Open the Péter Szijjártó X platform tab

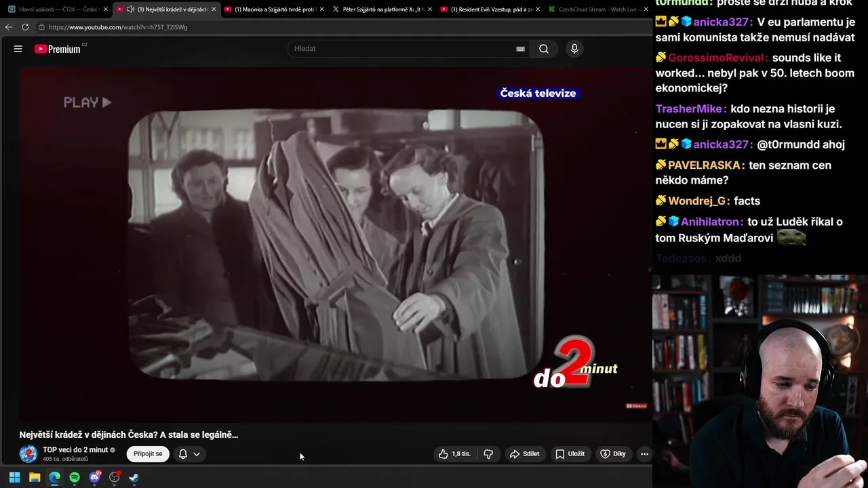click(382, 9)
